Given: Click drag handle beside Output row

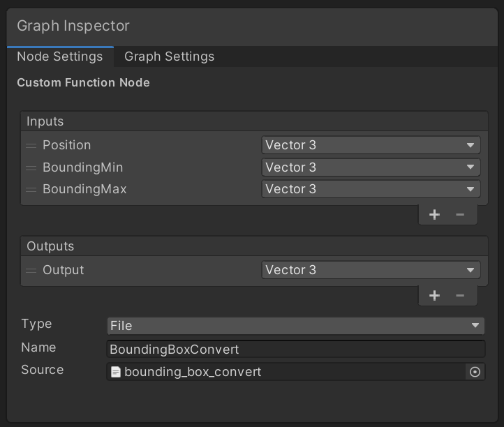Looking at the screenshot, I should pyautogui.click(x=31, y=271).
